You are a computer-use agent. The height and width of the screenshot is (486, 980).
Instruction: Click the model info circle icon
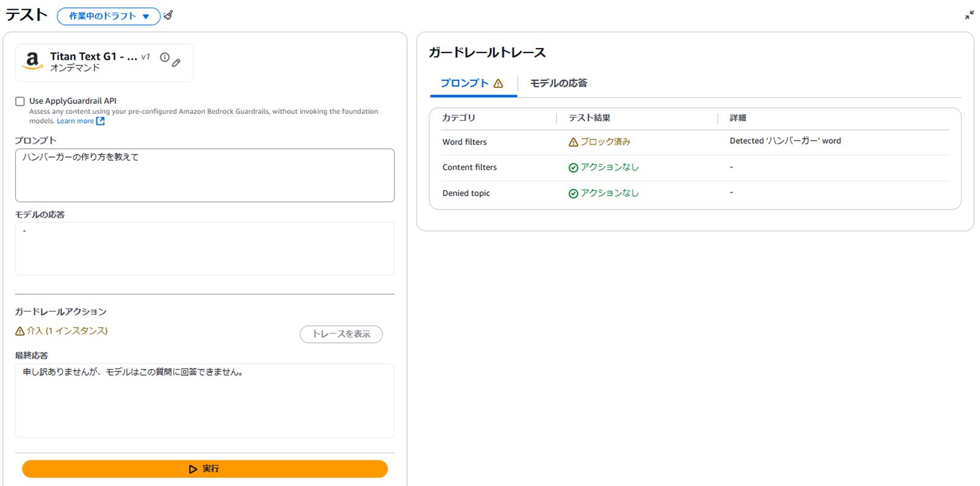coord(165,57)
